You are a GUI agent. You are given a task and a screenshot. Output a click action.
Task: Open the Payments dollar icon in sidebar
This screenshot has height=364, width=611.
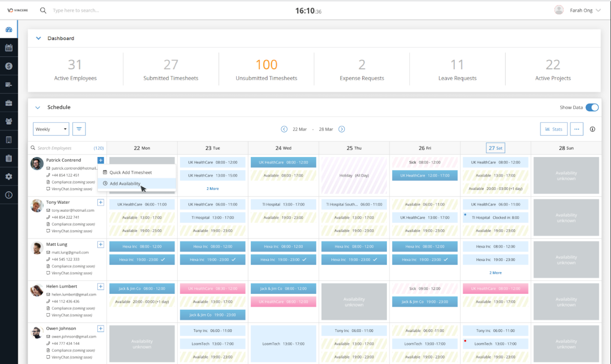coord(9,66)
